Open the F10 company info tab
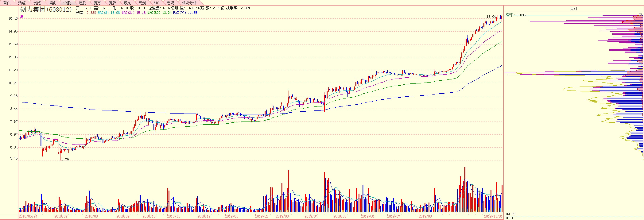The height and width of the screenshot is (220, 644). 156,3
